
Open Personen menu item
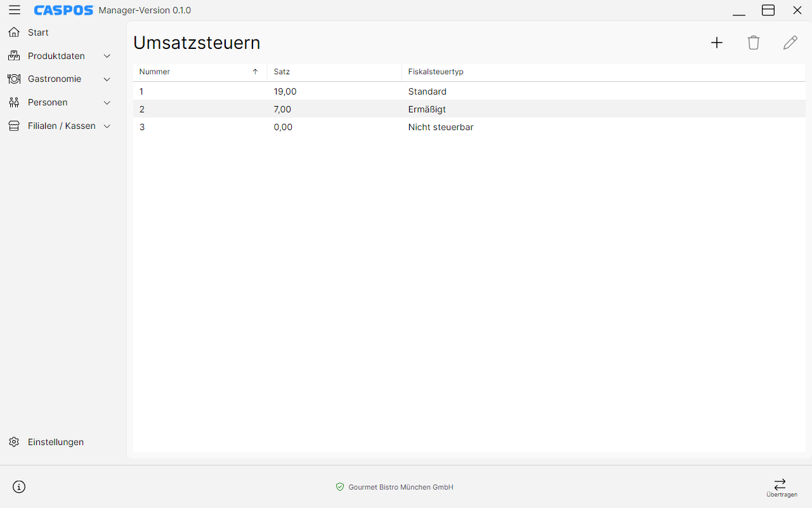click(x=60, y=102)
